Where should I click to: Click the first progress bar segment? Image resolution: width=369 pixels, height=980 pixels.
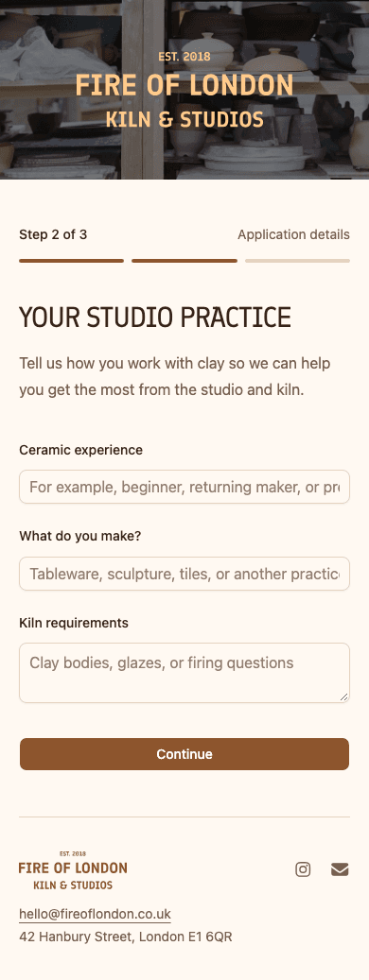click(x=71, y=261)
